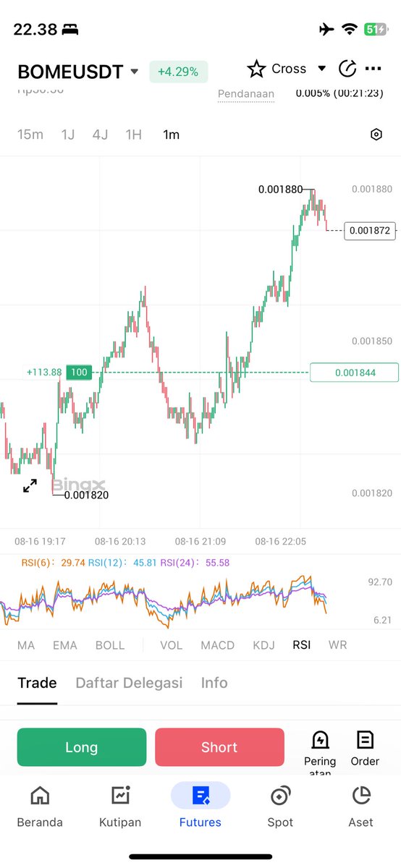Tap the favorite star icon
Image resolution: width=401 pixels, height=868 pixels.
(256, 69)
